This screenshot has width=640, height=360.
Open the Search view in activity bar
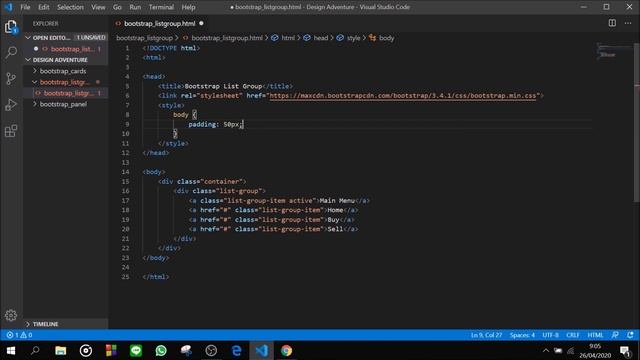coord(11,52)
